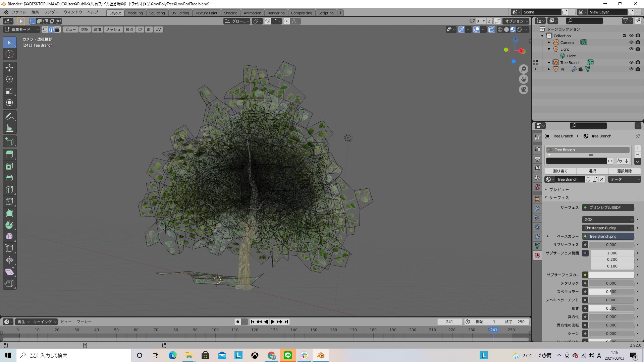Hide the Camera object in outliner

pyautogui.click(x=631, y=43)
